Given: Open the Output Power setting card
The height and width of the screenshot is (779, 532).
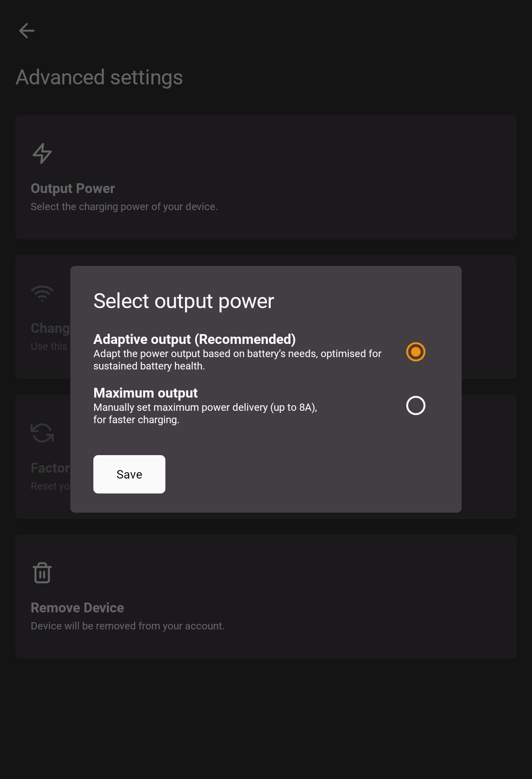Looking at the screenshot, I should [x=266, y=177].
